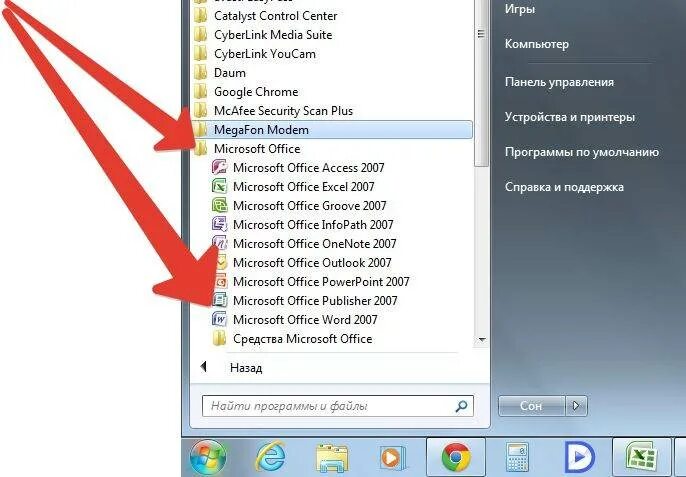Click the 'Microsoft Office Outlook 2007' entry
Viewport: 686px width, 477px height.
click(312, 263)
